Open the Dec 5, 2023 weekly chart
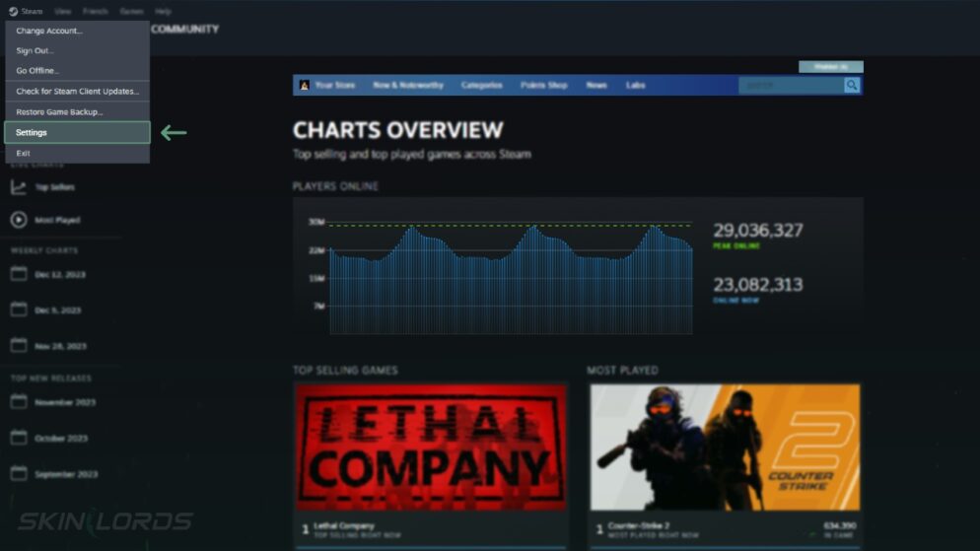Screen dimensions: 980x551 coord(57,310)
